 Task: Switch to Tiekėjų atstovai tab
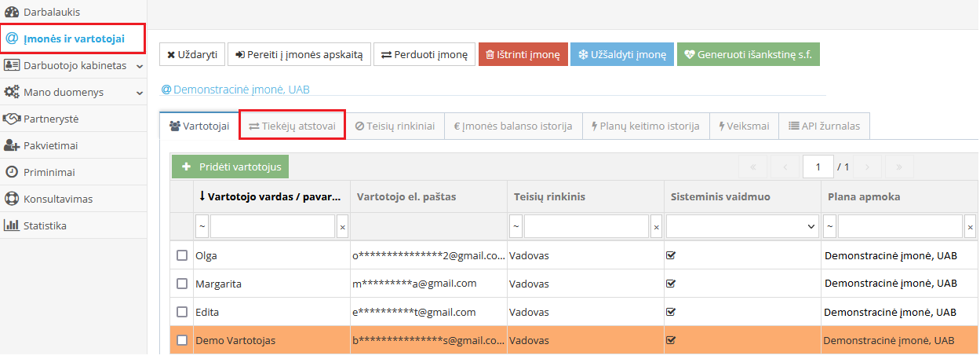292,126
